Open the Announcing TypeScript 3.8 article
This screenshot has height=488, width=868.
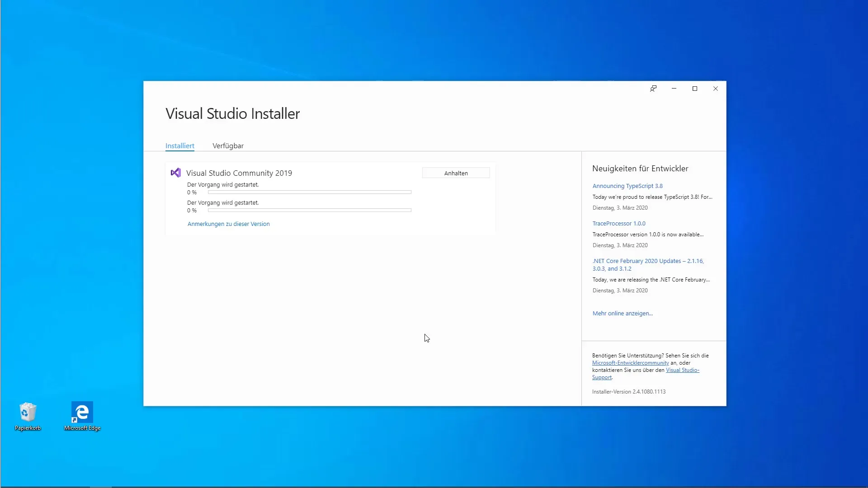[x=627, y=186]
